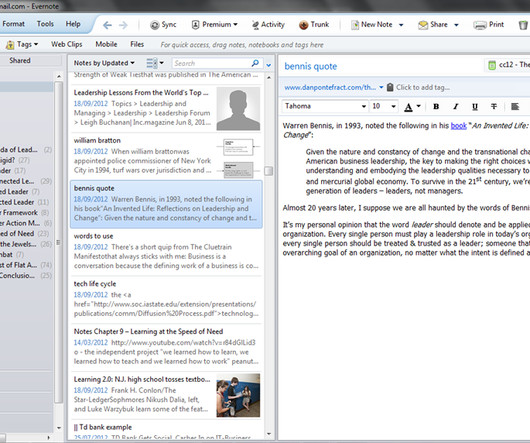Viewport: 530px width, 443px height.
Task: Open Notes by Updated sort dropdown
Action: pos(104,63)
